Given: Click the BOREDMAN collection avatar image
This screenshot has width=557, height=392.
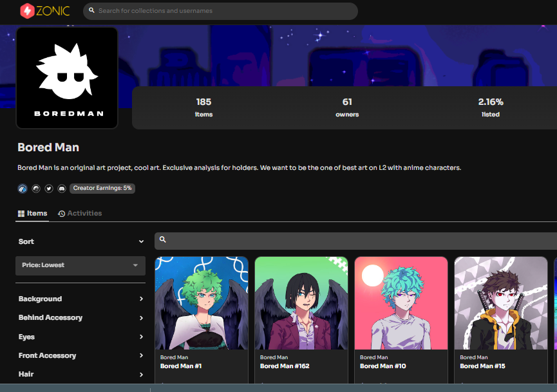Looking at the screenshot, I should 67,78.
